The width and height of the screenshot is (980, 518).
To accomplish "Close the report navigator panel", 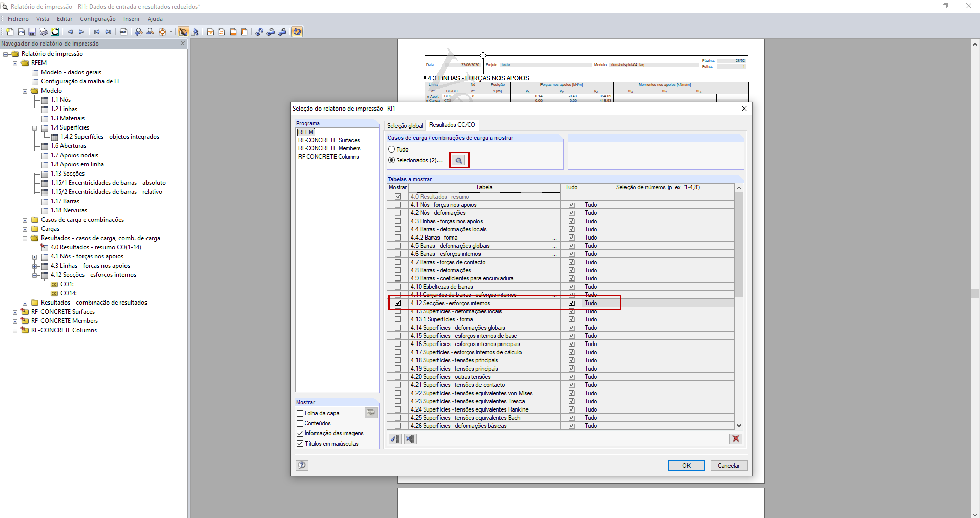I will click(x=183, y=44).
